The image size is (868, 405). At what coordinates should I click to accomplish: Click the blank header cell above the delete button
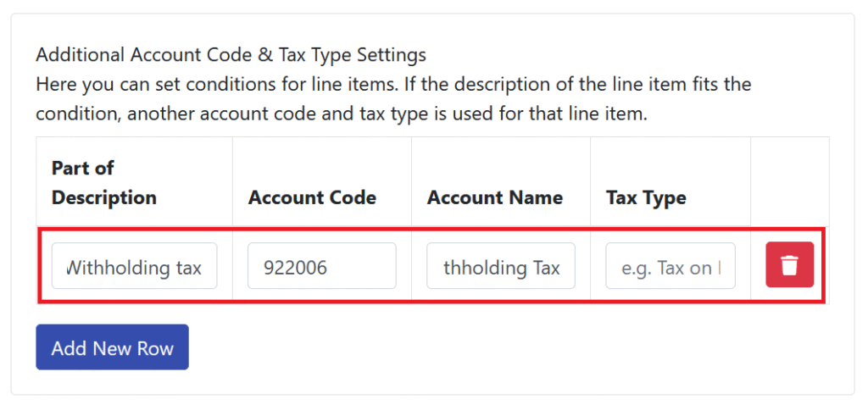[x=789, y=181]
